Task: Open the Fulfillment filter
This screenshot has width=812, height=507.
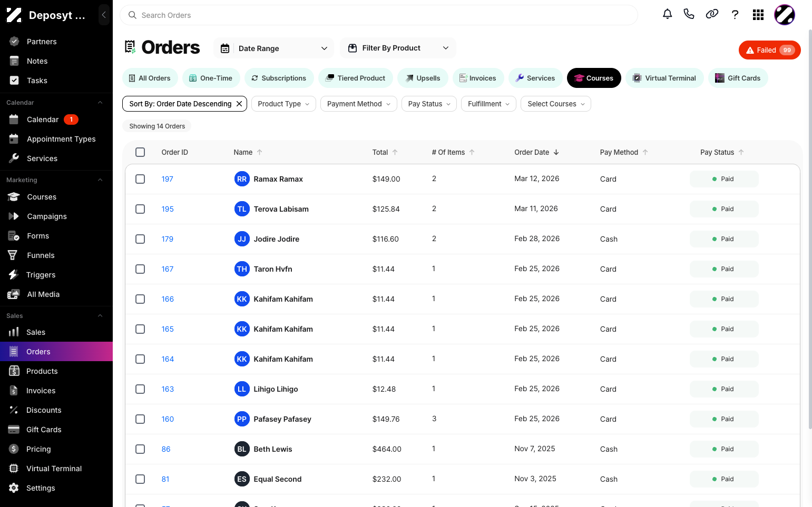Action: coord(488,104)
